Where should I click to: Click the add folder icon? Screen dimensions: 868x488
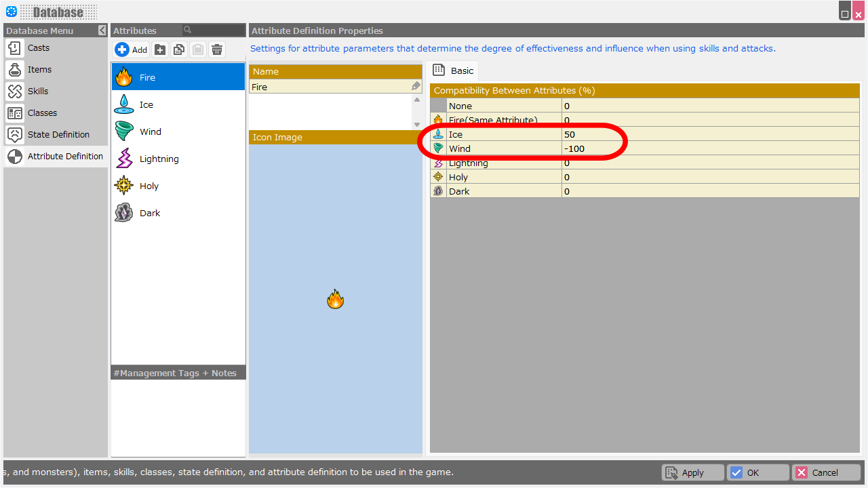tap(160, 49)
